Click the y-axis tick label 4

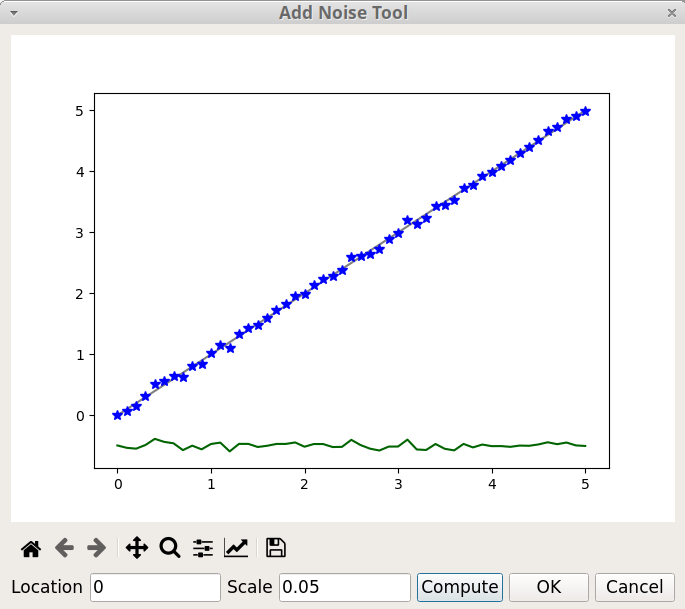click(x=80, y=172)
